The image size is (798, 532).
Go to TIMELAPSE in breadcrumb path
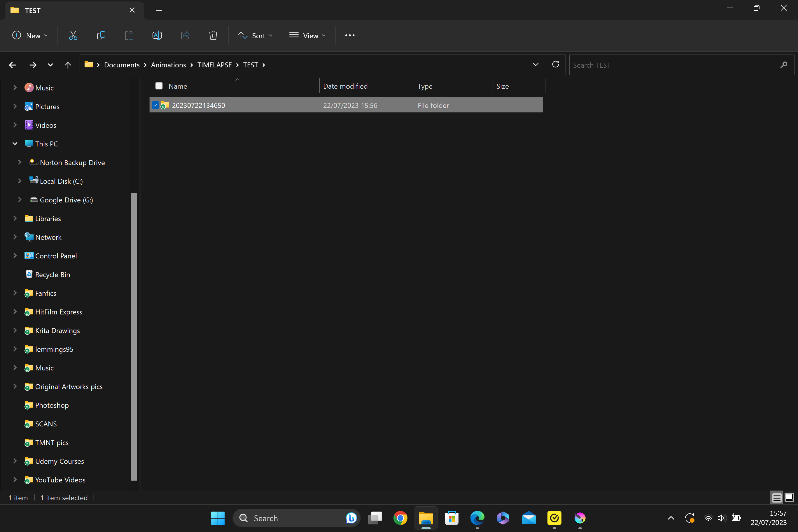[214, 65]
